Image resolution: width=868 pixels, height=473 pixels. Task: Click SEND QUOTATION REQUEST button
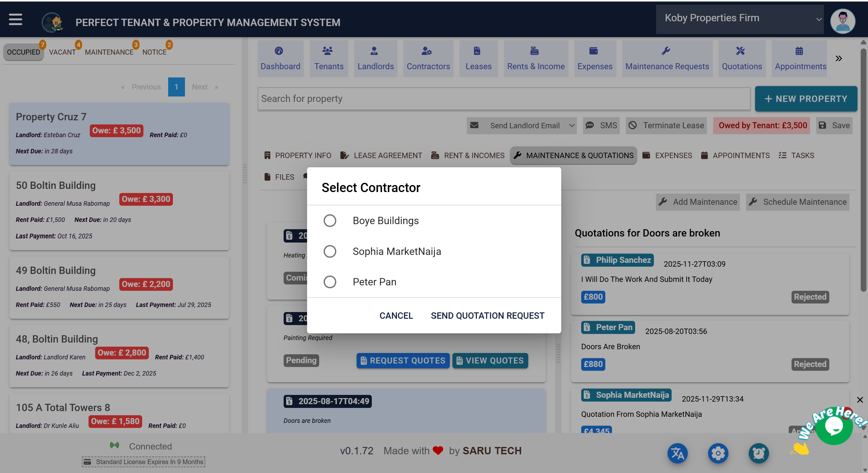pyautogui.click(x=487, y=316)
